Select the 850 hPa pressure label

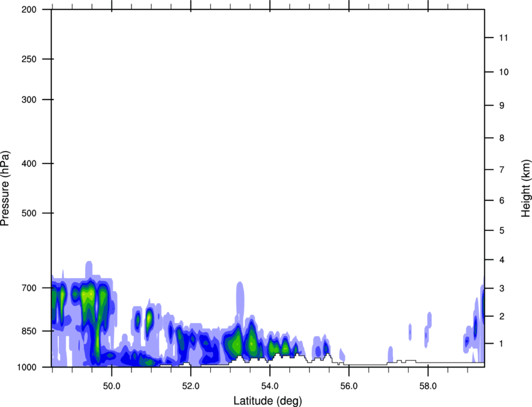(29, 331)
